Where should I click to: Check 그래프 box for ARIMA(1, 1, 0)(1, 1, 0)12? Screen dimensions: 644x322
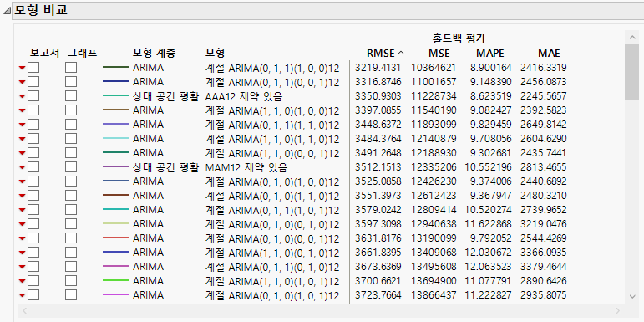(71, 139)
